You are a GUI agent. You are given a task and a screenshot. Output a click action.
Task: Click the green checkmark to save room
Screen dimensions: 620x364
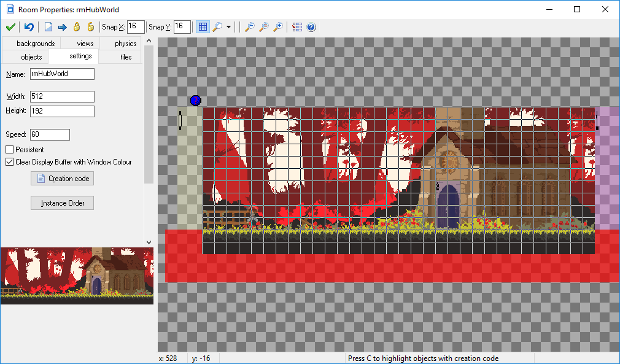coord(10,27)
